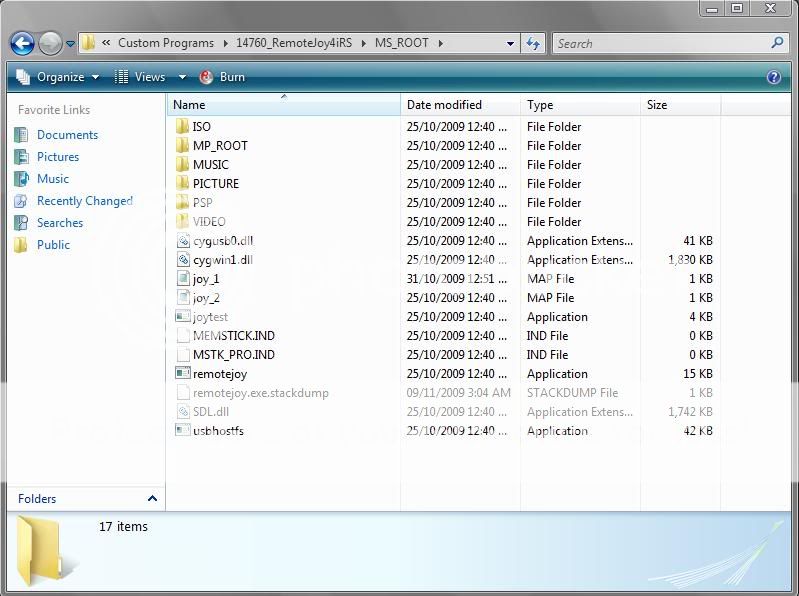Collapse the Folders pane chevron
The width and height of the screenshot is (799, 596).
[152, 498]
